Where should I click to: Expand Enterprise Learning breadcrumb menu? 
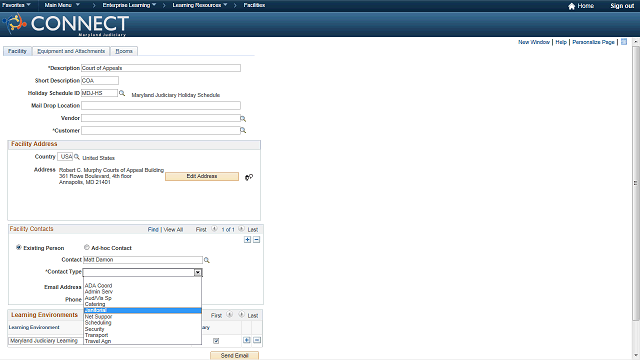tap(129, 5)
